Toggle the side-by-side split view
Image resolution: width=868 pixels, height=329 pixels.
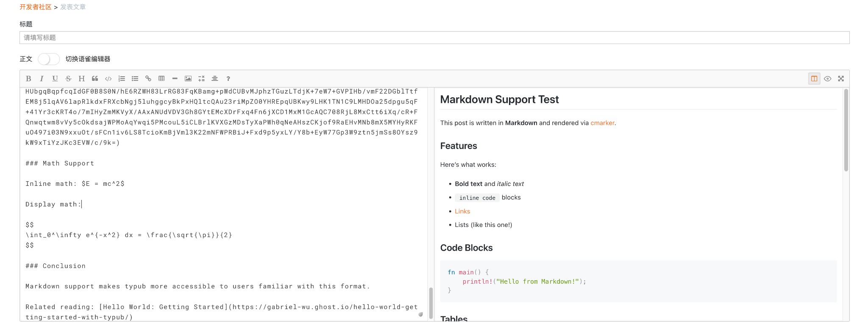point(814,79)
